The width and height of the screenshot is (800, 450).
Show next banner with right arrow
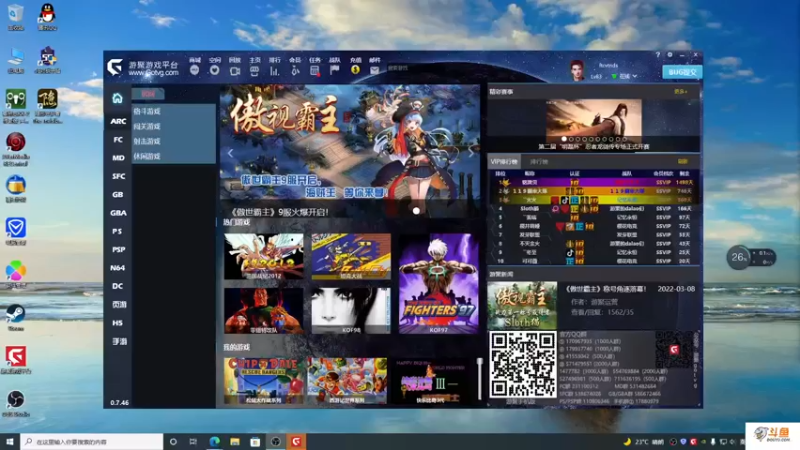[x=471, y=153]
